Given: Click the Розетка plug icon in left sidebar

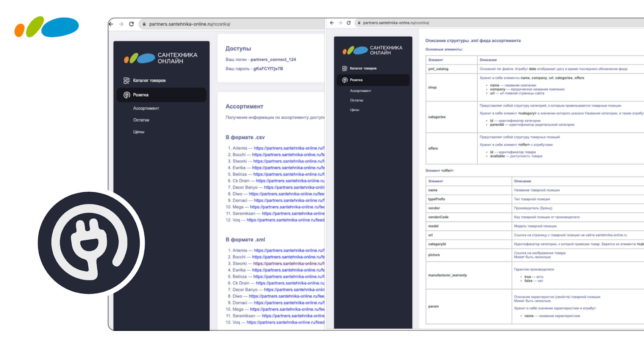Looking at the screenshot, I should [127, 95].
